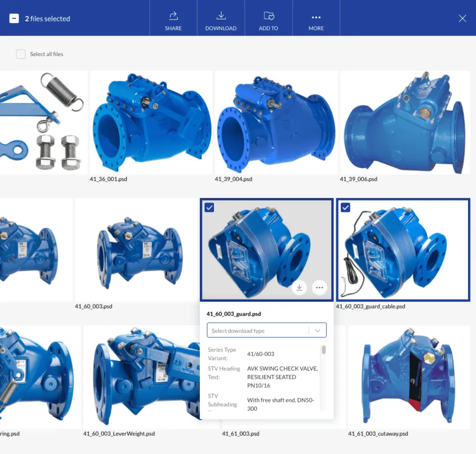Uncheck the 41_60_003_guard_cable.psd checkbox
Screen dimensions: 476x454
coord(345,207)
